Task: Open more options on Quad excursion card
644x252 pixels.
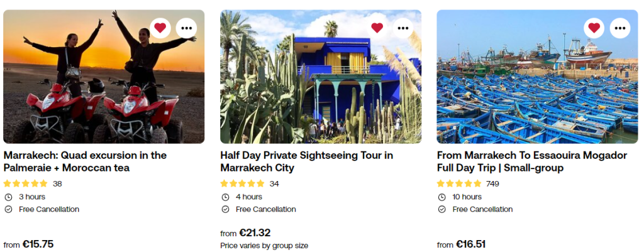Action: tap(187, 28)
